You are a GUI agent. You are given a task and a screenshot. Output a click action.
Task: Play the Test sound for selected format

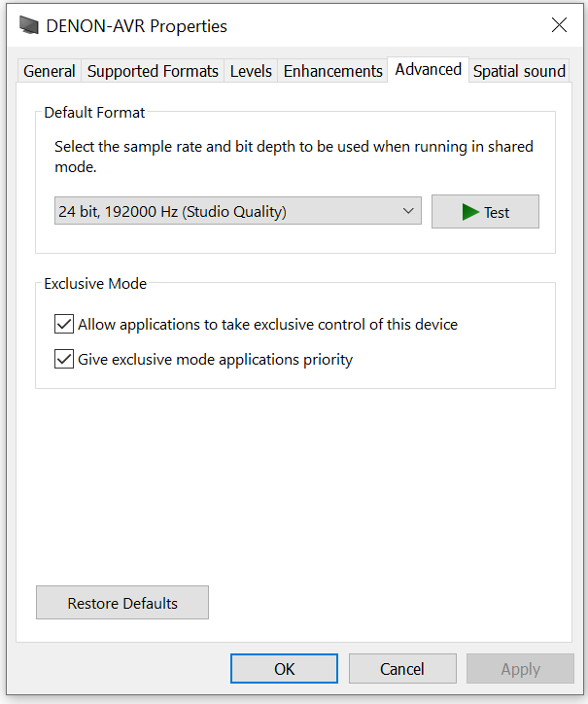485,211
